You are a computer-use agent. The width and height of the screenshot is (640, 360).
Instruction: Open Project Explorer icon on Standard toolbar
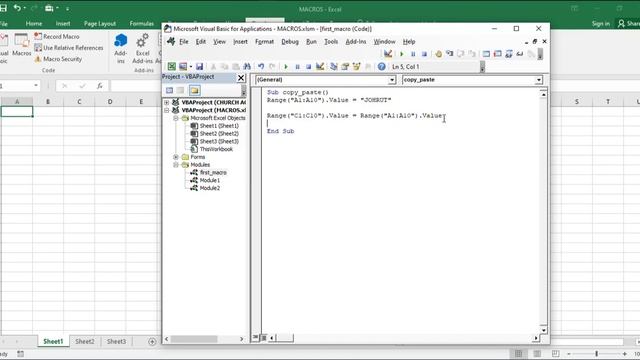(333, 67)
